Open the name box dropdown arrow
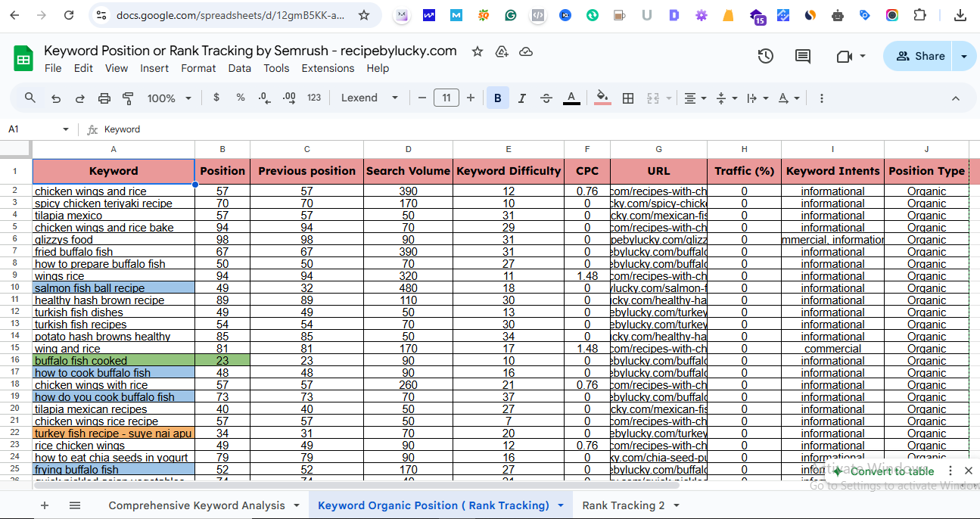 (66, 129)
